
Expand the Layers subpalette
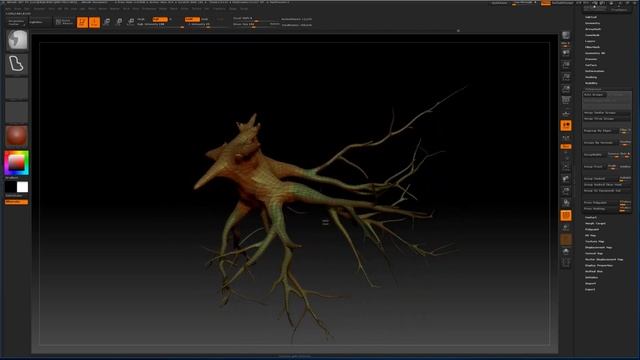590,41
